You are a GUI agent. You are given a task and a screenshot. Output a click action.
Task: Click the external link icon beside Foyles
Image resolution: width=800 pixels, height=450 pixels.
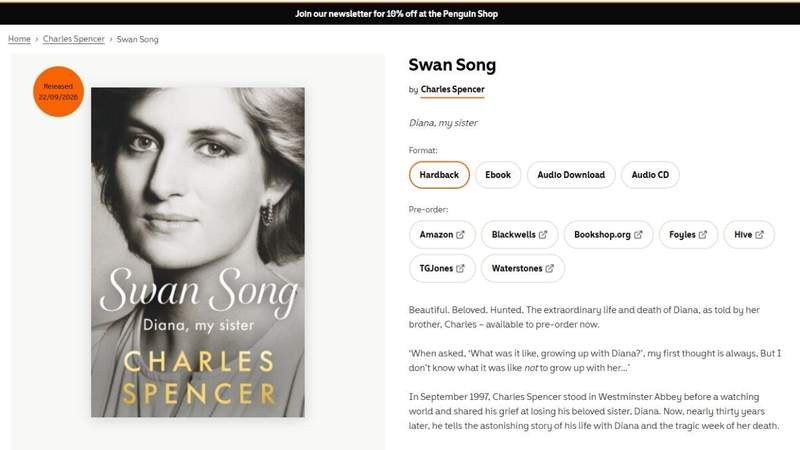pyautogui.click(x=703, y=235)
